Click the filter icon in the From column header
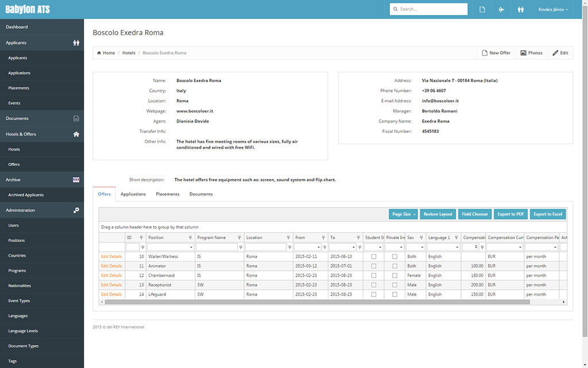588x368 pixels. pyautogui.click(x=323, y=237)
